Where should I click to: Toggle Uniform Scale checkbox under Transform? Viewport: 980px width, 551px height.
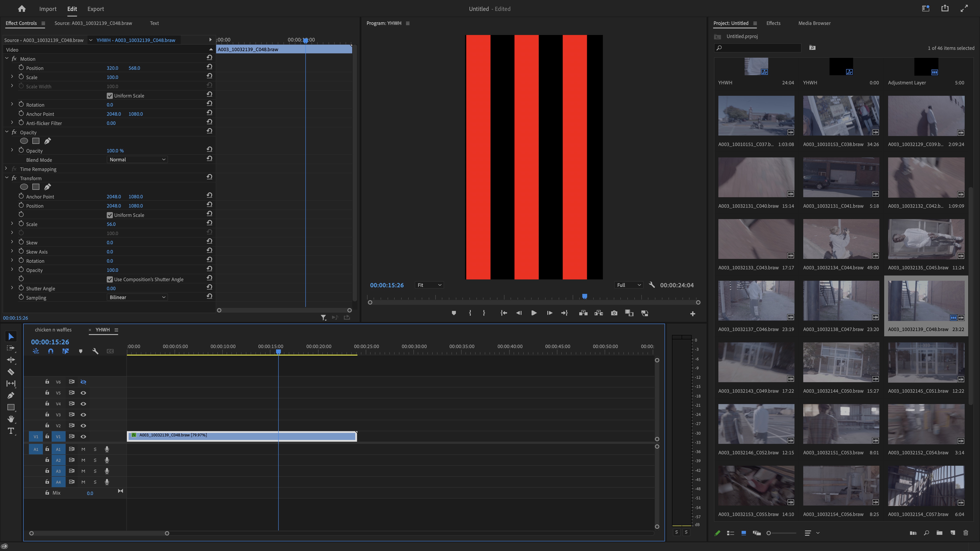point(110,215)
